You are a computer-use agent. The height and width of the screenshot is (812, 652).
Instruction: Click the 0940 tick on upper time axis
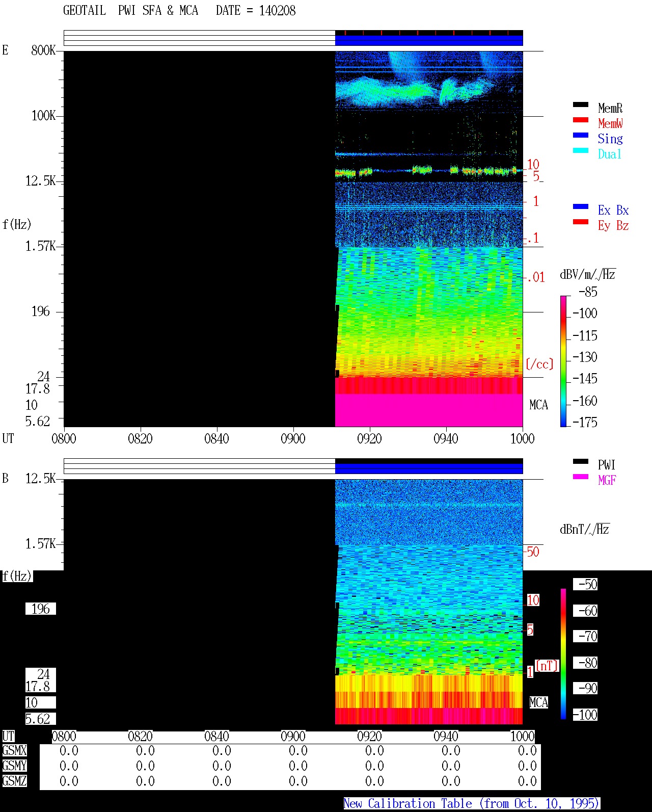coord(446,439)
